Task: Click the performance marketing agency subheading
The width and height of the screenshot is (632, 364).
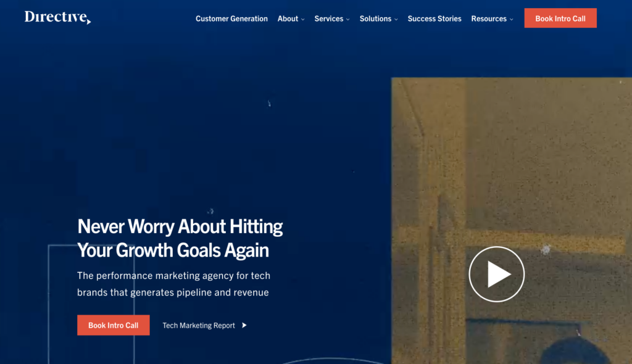Action: (x=173, y=284)
